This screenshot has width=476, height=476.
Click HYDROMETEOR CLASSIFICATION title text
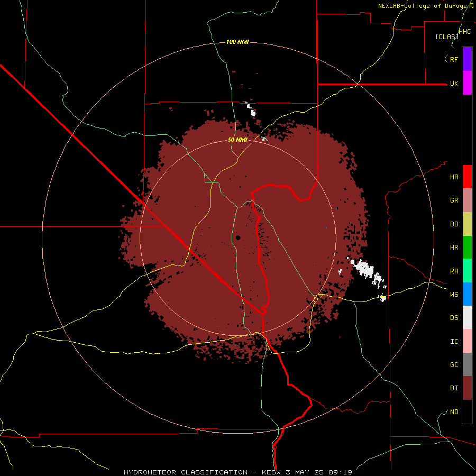(x=186, y=472)
